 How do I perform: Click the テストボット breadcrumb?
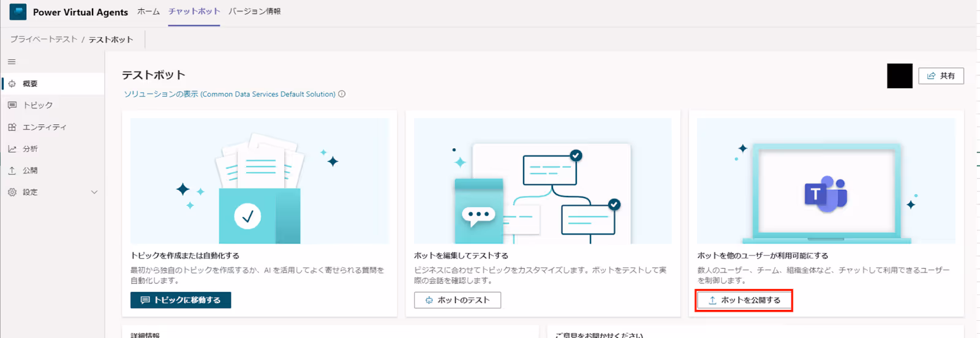(111, 39)
